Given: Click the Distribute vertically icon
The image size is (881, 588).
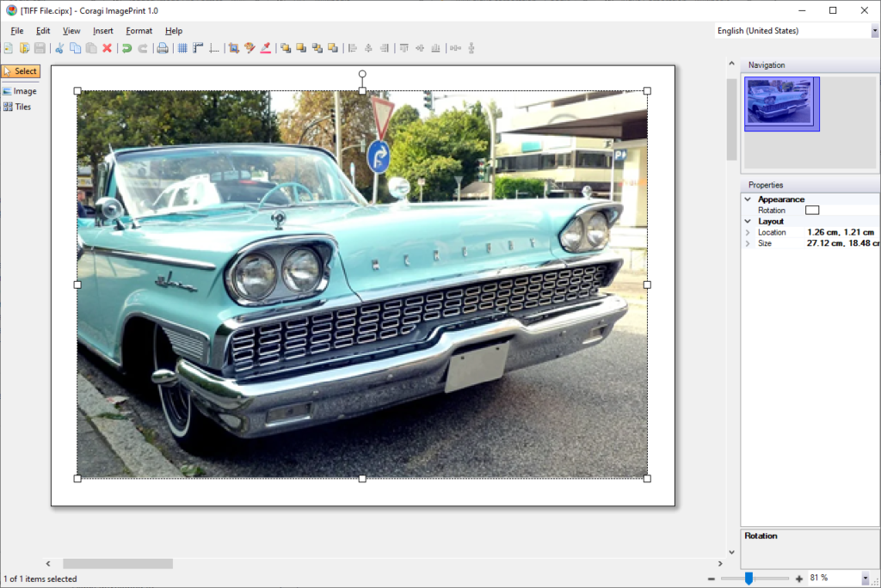Looking at the screenshot, I should click(x=471, y=48).
